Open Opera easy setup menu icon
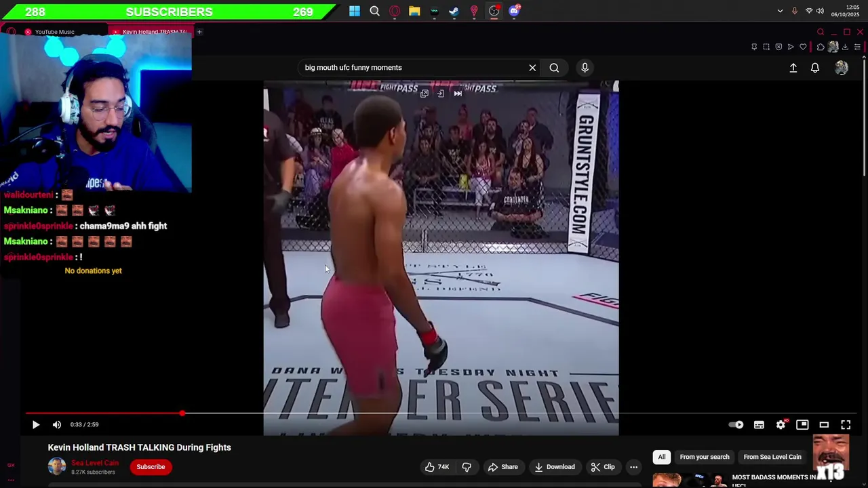This screenshot has width=868, height=488. tap(857, 47)
